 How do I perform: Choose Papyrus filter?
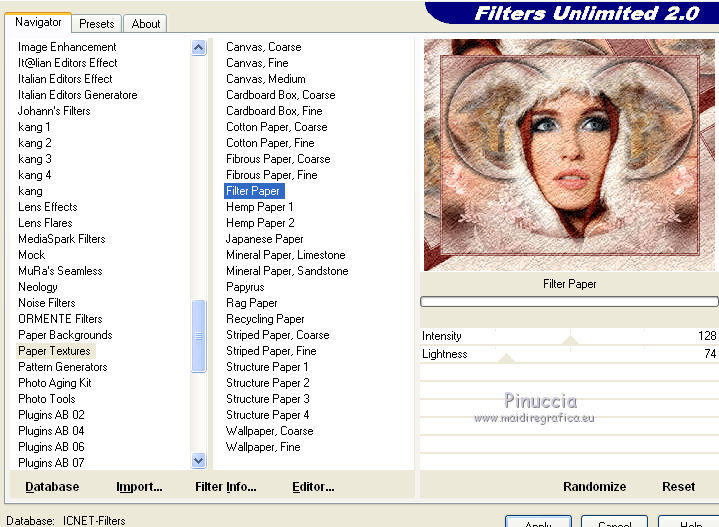pos(245,287)
